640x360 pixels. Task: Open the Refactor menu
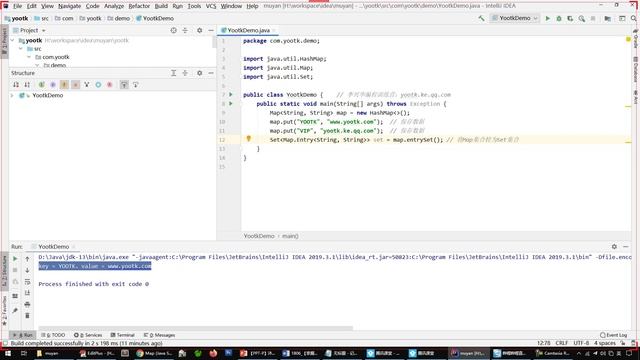point(139,6)
